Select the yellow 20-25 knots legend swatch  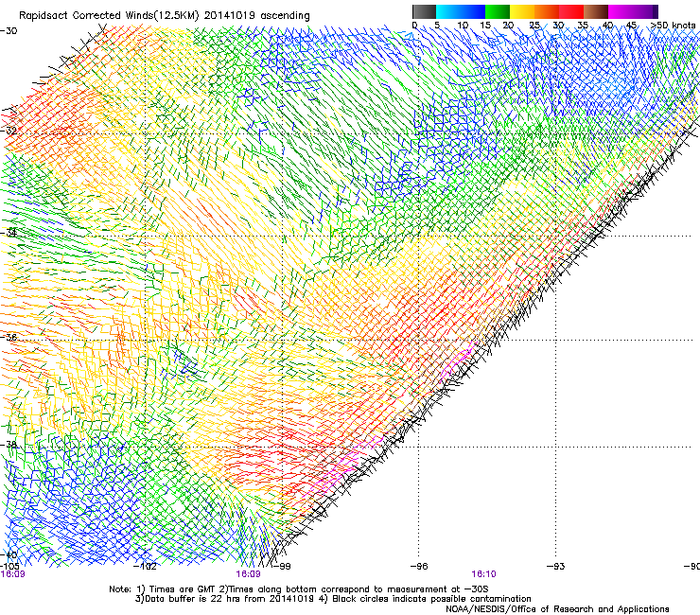pos(522,11)
